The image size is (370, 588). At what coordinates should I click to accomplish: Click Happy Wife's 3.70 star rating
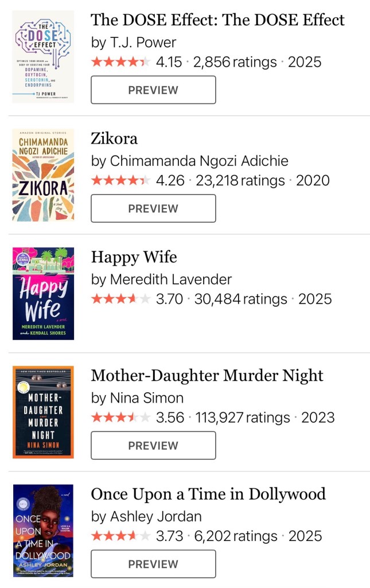[x=120, y=299]
